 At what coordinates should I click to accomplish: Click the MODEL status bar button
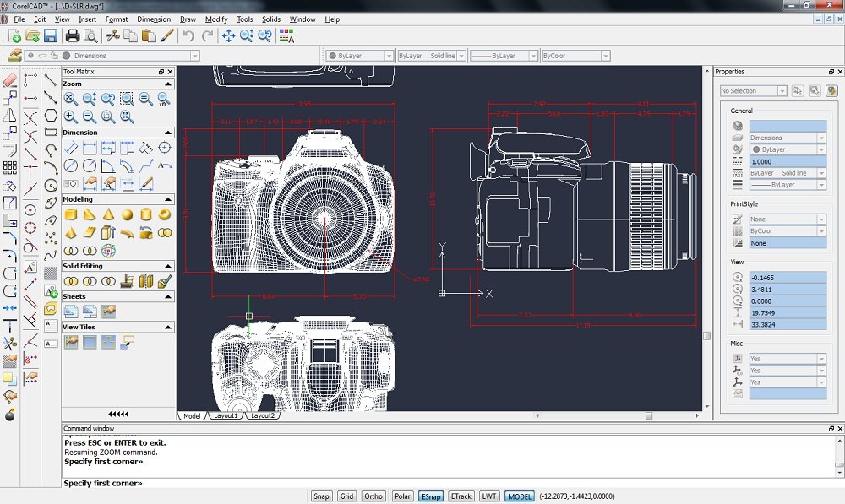(519, 496)
